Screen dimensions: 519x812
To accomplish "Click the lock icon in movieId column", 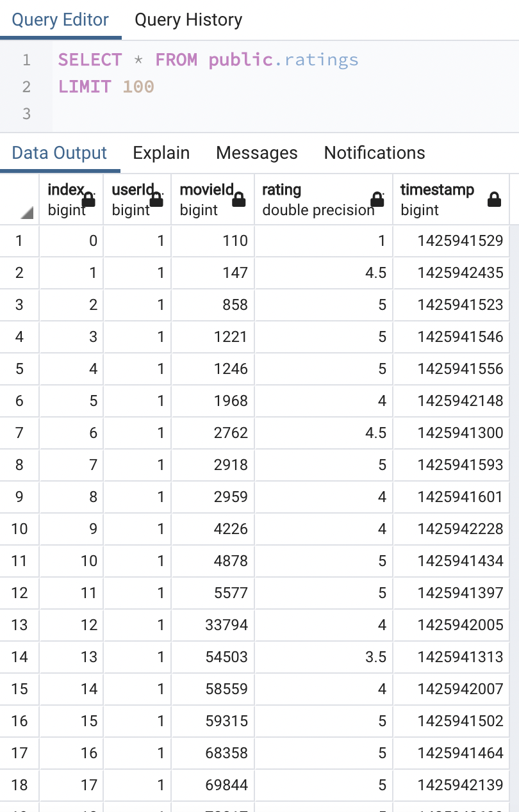I will [238, 200].
